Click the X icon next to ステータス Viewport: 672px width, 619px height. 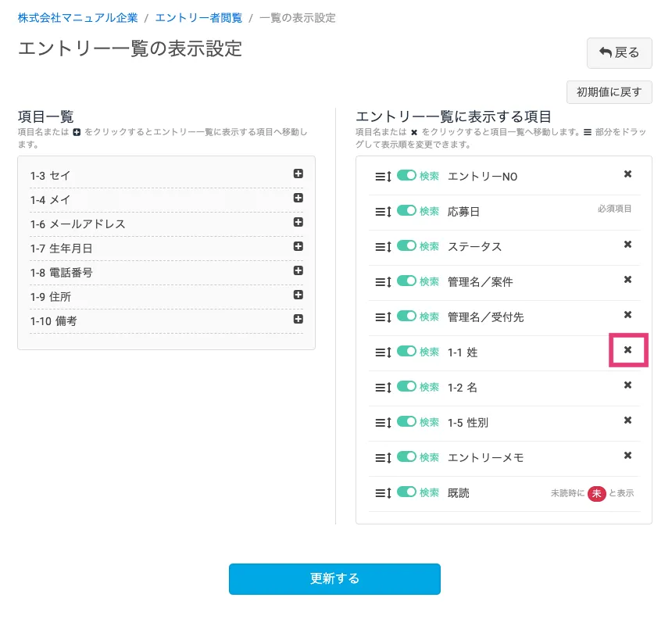coord(627,245)
